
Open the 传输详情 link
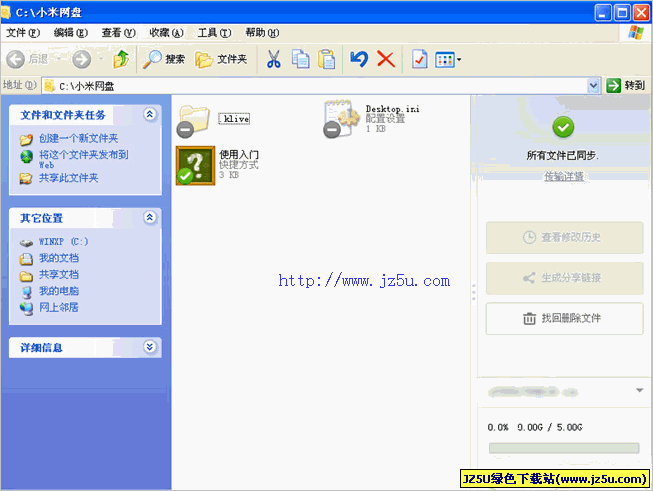tap(564, 177)
